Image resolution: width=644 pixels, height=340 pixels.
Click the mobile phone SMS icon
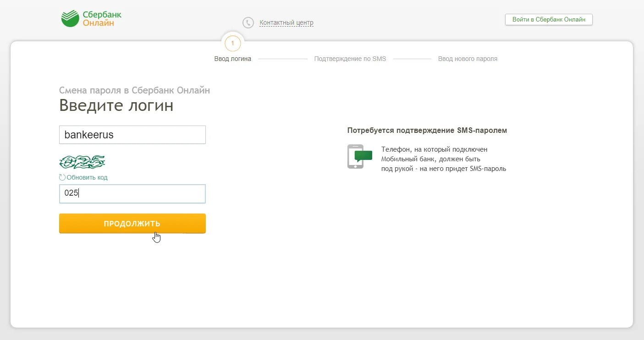tap(360, 157)
